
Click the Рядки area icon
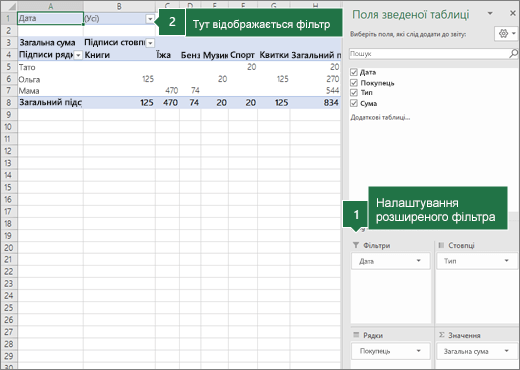(356, 335)
